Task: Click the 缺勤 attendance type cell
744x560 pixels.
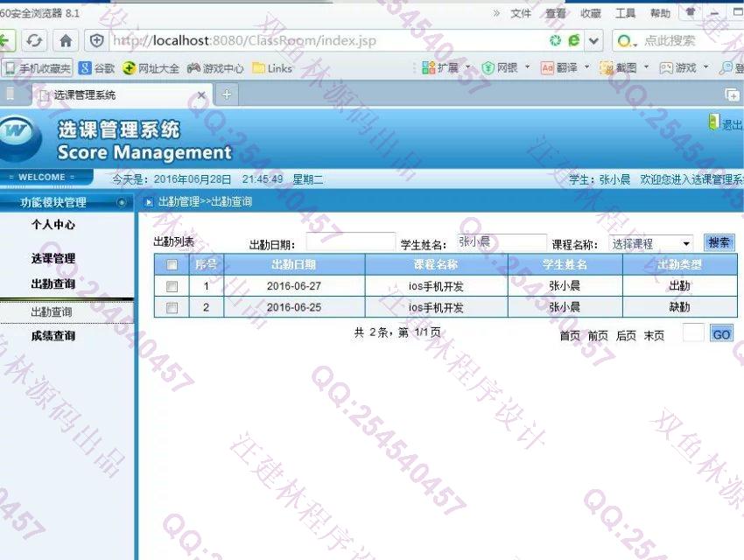Action: click(679, 307)
